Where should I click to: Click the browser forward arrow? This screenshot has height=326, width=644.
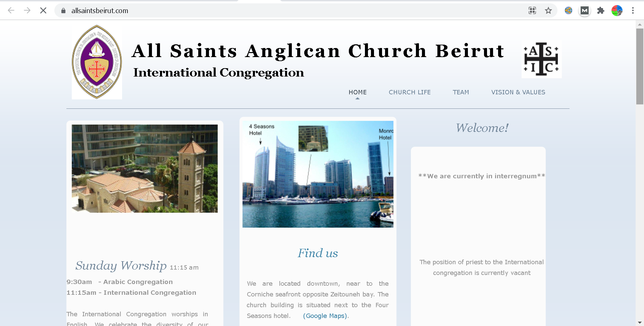[27, 10]
